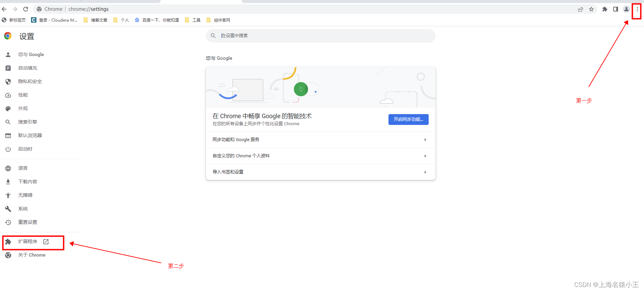Click the 在设置中搜索 search field
This screenshot has width=644, height=291.
pyautogui.click(x=321, y=36)
